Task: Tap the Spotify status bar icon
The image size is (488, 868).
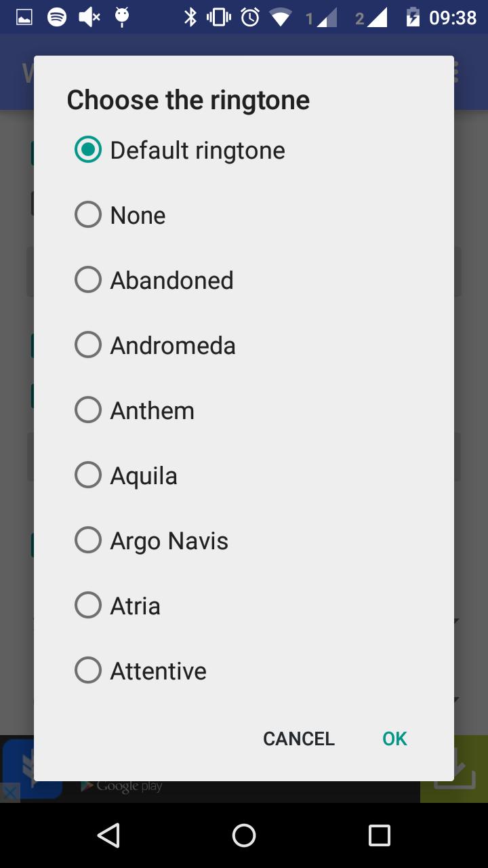Action: coord(57,17)
